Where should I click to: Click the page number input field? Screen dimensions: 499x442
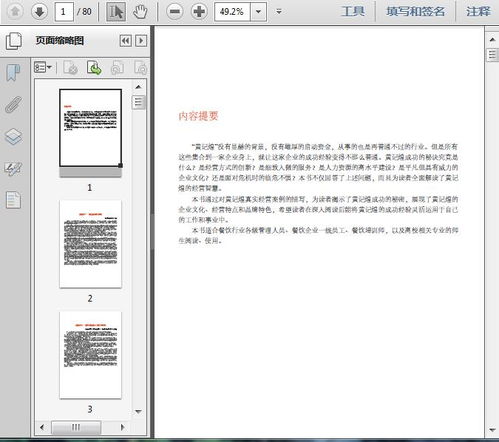coord(64,12)
